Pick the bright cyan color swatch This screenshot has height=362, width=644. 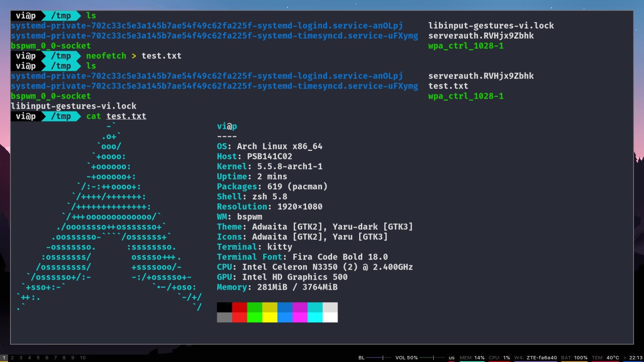point(315,317)
